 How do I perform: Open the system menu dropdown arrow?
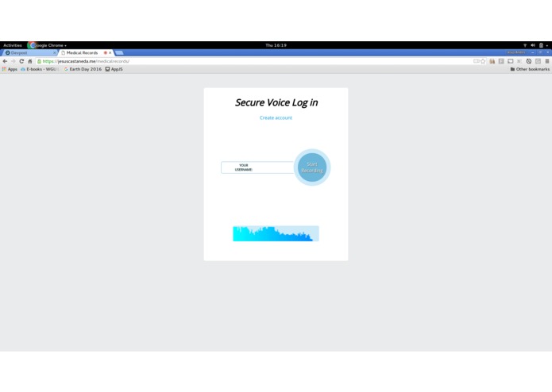547,46
